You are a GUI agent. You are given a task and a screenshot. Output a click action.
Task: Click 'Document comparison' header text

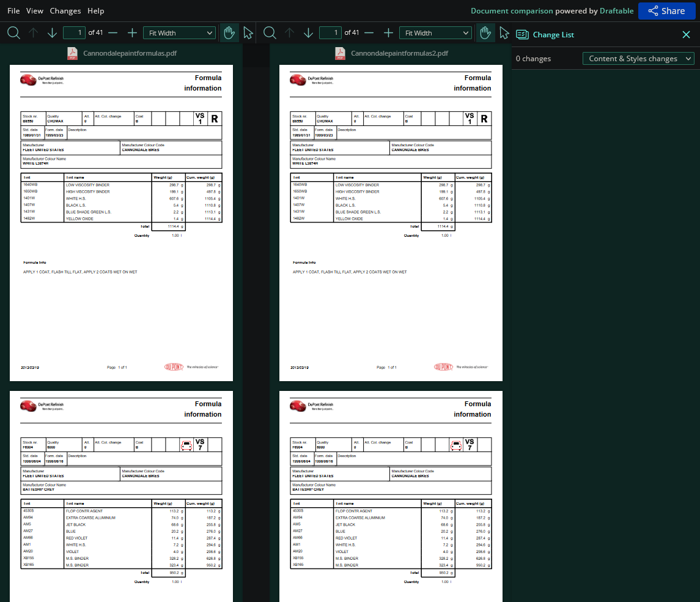pos(512,11)
